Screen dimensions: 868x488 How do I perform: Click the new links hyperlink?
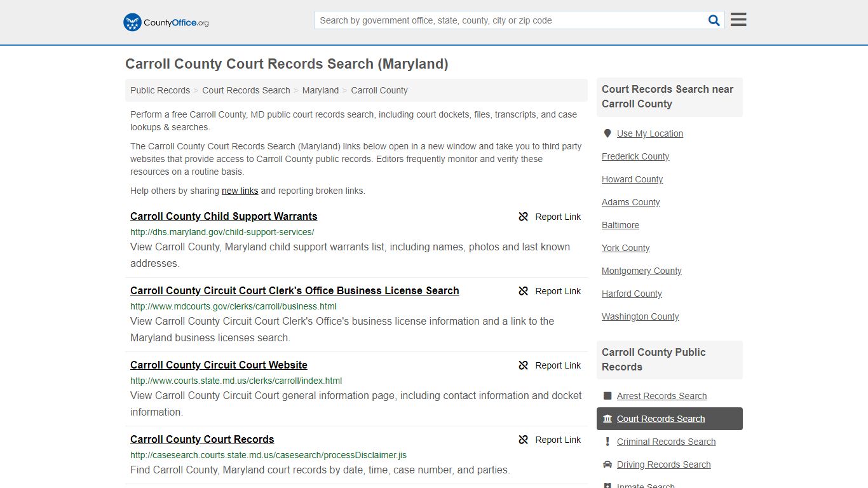(x=240, y=191)
